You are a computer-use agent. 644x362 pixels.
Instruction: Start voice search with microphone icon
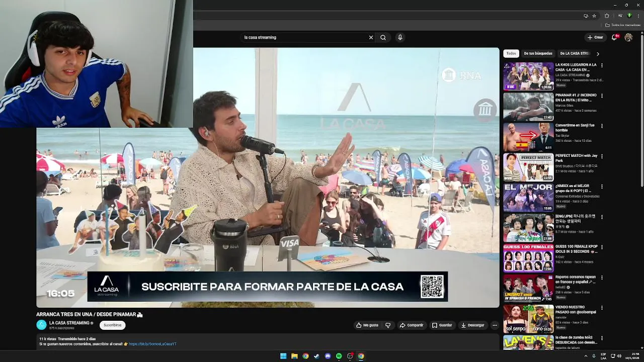coord(400,37)
